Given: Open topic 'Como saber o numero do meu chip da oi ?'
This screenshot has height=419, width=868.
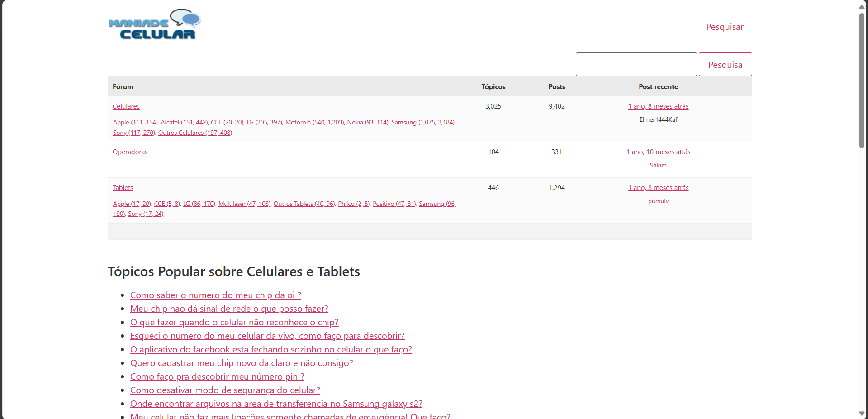Looking at the screenshot, I should pos(215,295).
